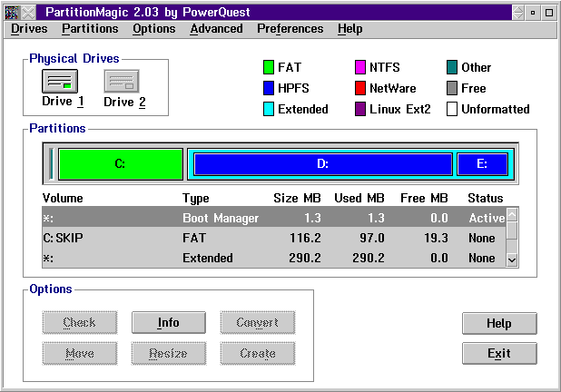Click the Type column header

[196, 198]
